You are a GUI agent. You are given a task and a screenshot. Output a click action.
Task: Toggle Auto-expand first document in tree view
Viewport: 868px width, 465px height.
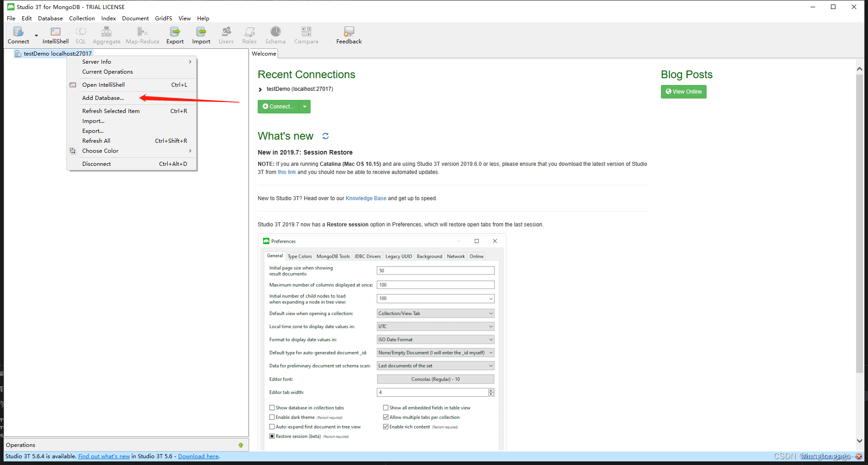[x=272, y=427]
